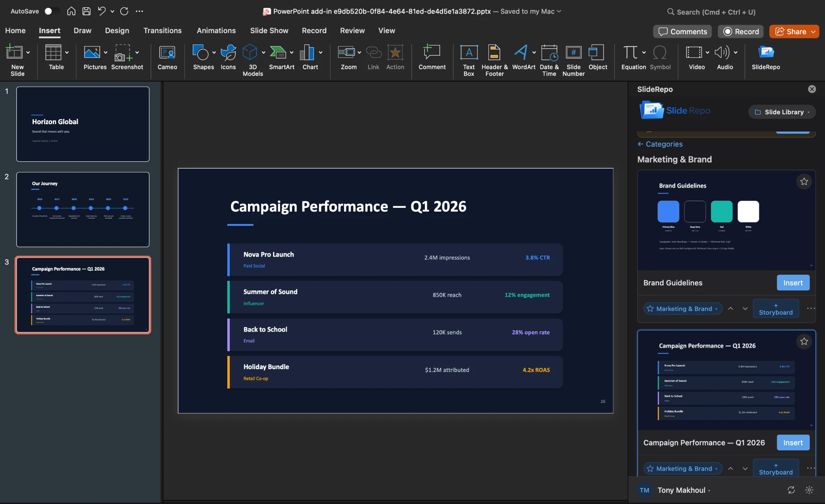
Task: Insert a Chart
Action: (307, 52)
